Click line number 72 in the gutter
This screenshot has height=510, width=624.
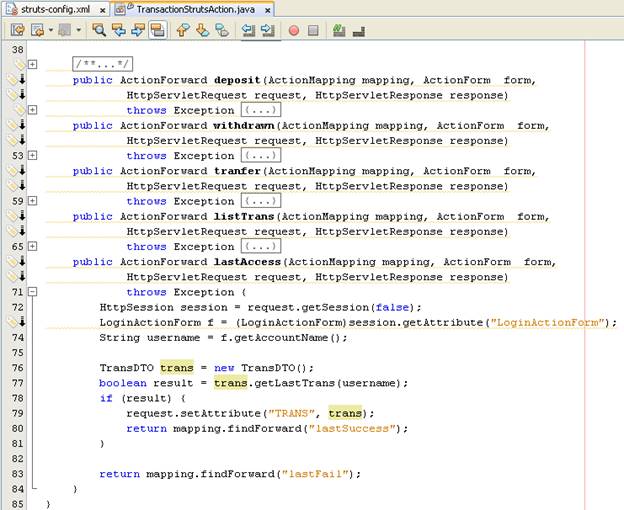pyautogui.click(x=18, y=307)
